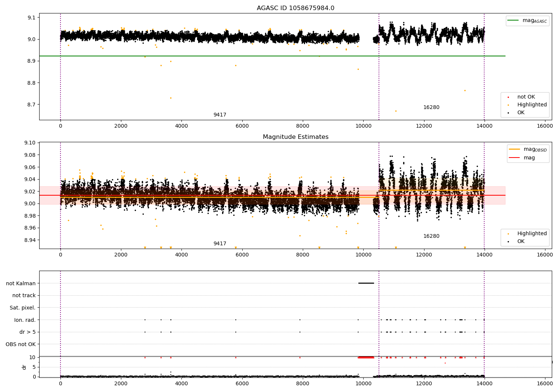Click x-axis tick "4000" under middle plot

[x=181, y=255]
